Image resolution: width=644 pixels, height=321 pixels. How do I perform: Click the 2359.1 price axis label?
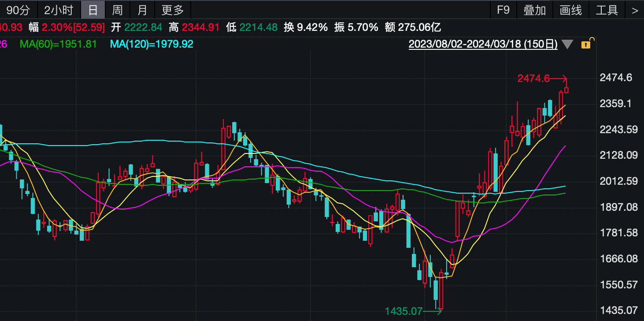[x=616, y=104]
